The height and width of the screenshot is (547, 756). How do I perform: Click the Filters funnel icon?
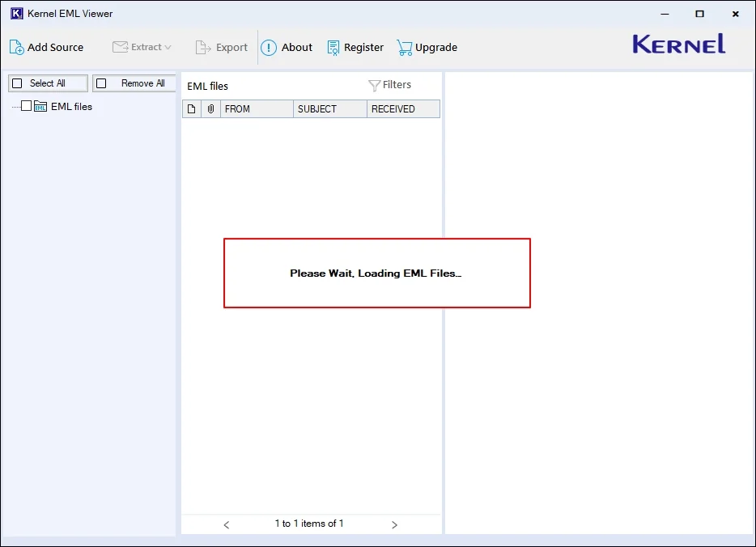coord(374,85)
